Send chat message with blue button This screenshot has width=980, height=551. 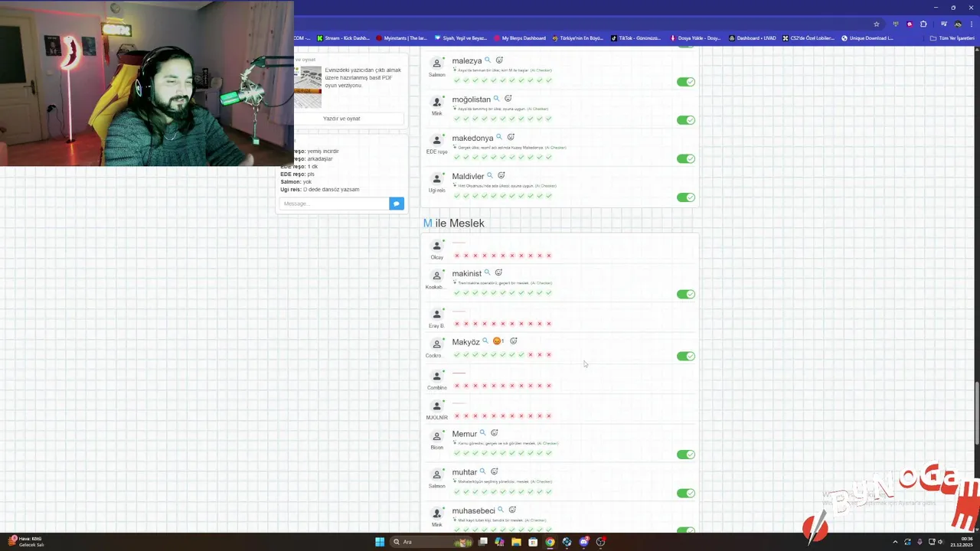pos(397,204)
